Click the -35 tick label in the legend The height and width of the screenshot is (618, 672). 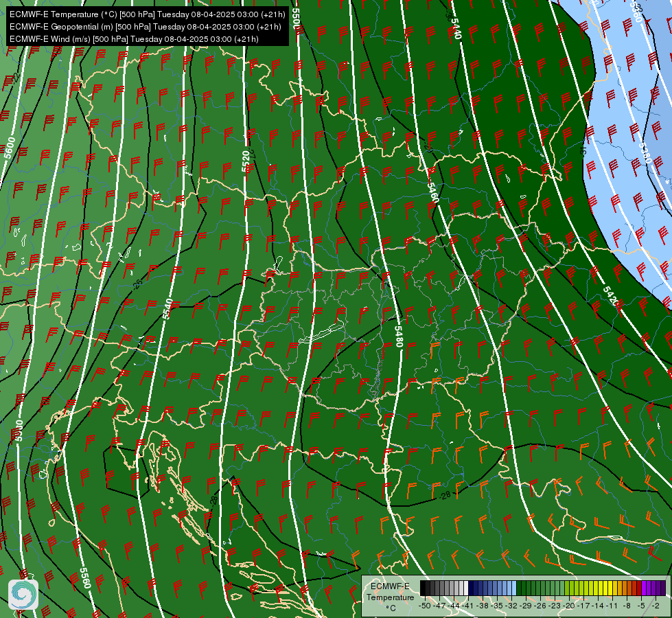[x=497, y=606]
